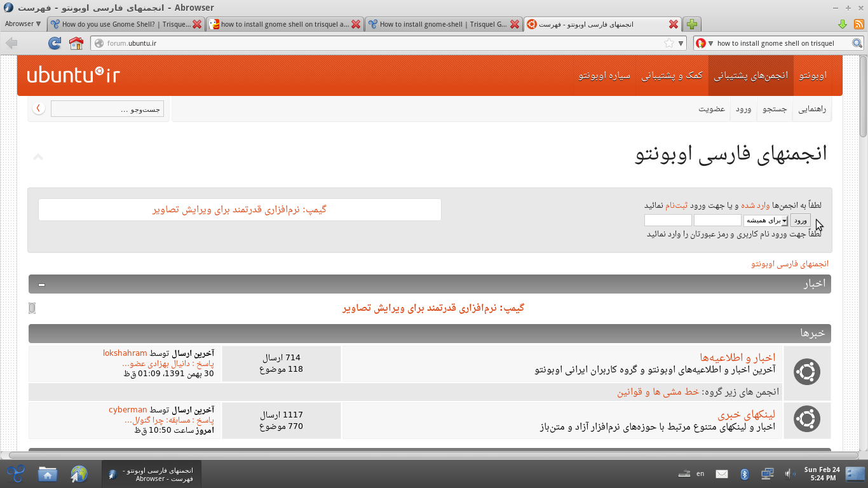868x488 pixels.
Task: Open downloads via green arrow icon
Action: click(843, 24)
